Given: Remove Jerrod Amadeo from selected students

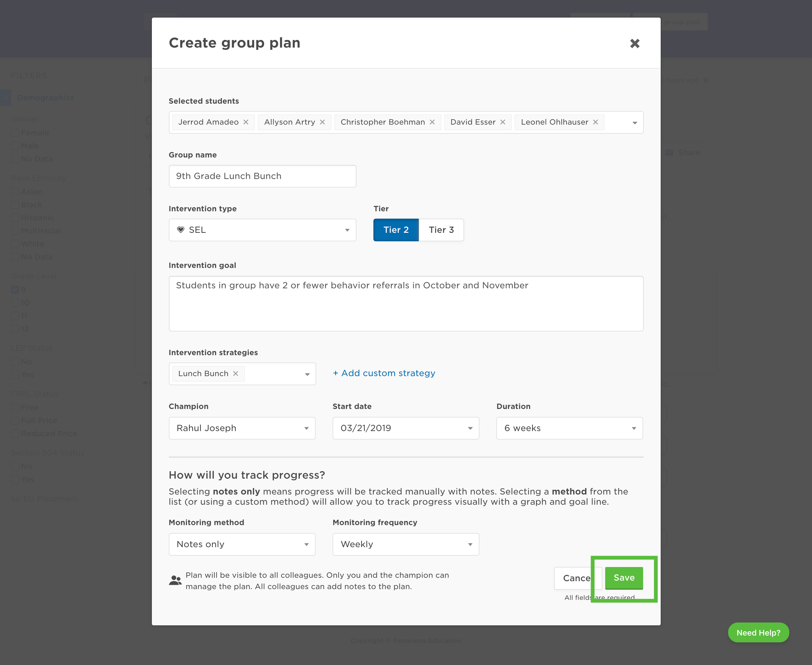Looking at the screenshot, I should [x=246, y=122].
